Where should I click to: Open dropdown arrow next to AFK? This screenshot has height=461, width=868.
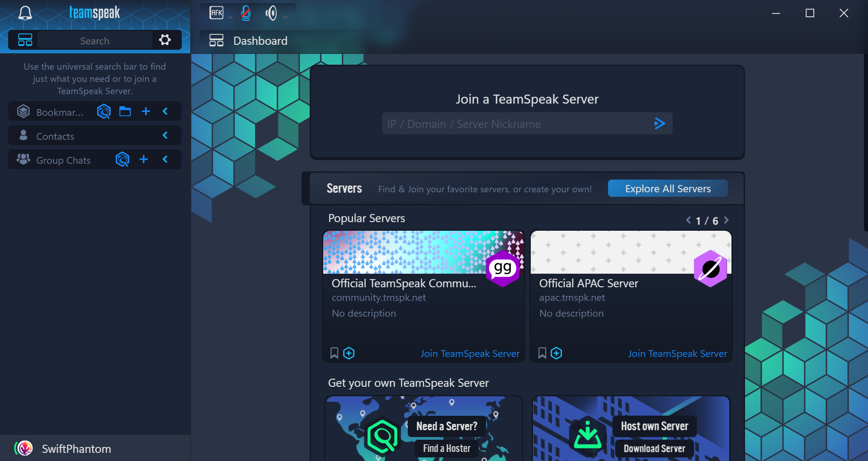coord(230,17)
